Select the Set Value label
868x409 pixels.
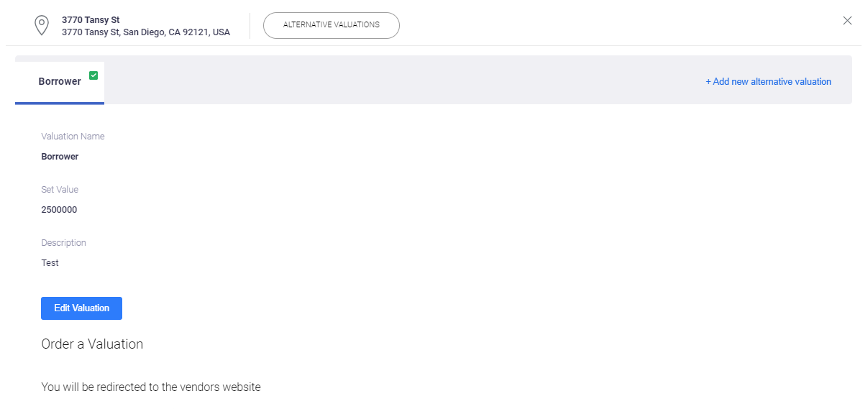click(60, 190)
